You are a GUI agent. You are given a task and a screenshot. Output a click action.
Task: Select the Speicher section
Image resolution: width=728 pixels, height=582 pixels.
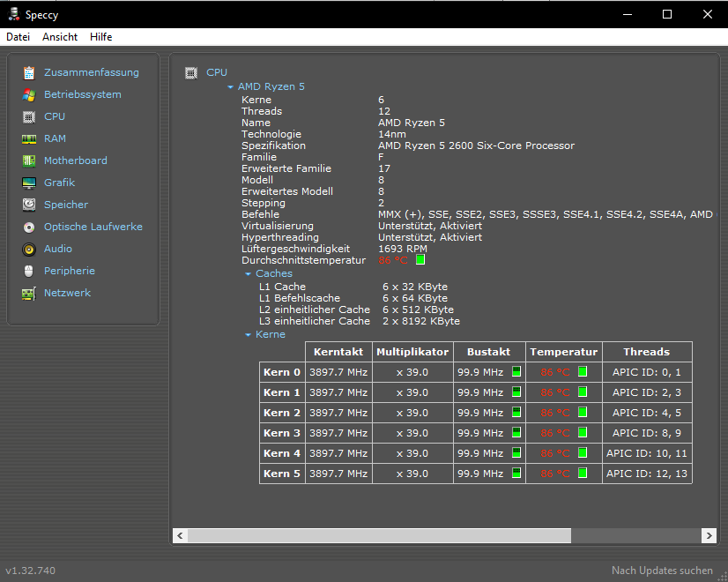(66, 205)
